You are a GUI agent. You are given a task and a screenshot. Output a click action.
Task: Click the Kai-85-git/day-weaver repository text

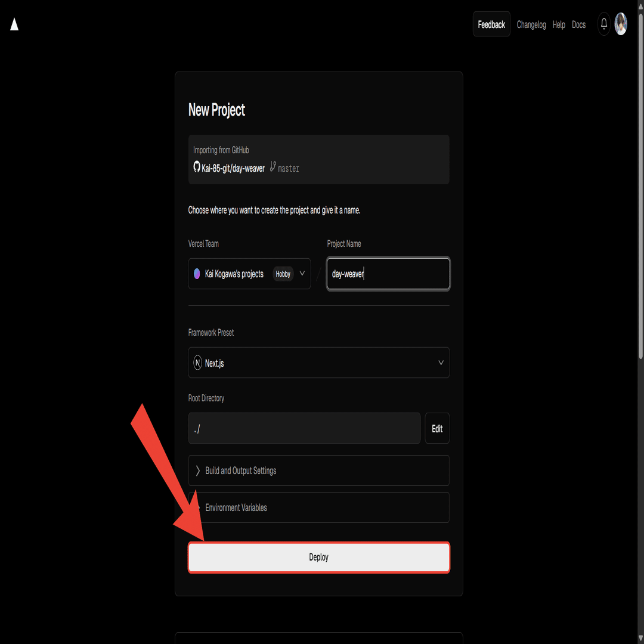click(233, 168)
